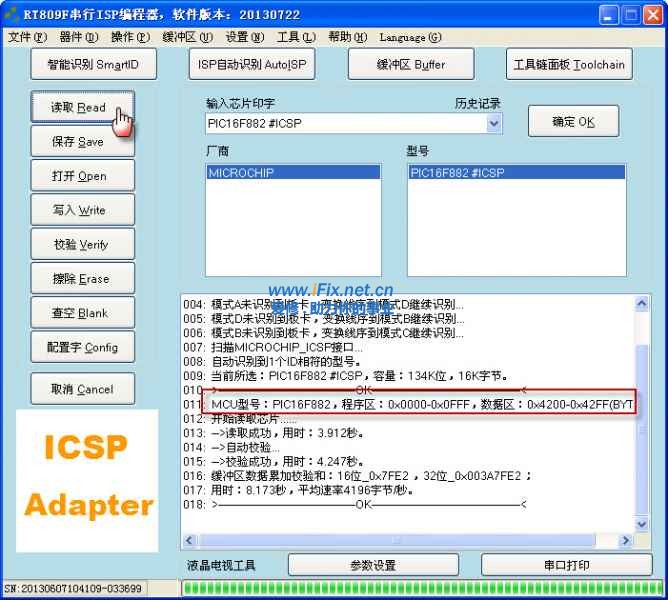Click the Save (保存) button
The image size is (668, 600).
78,142
